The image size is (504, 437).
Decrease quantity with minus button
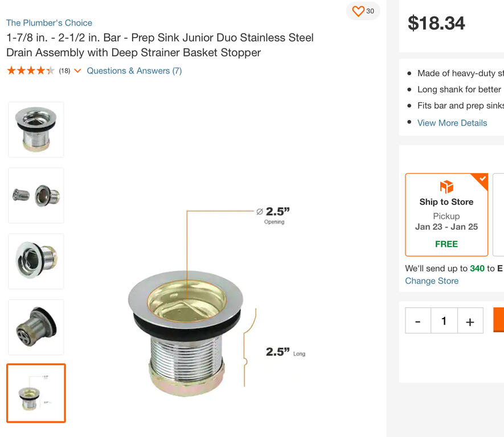tap(418, 321)
